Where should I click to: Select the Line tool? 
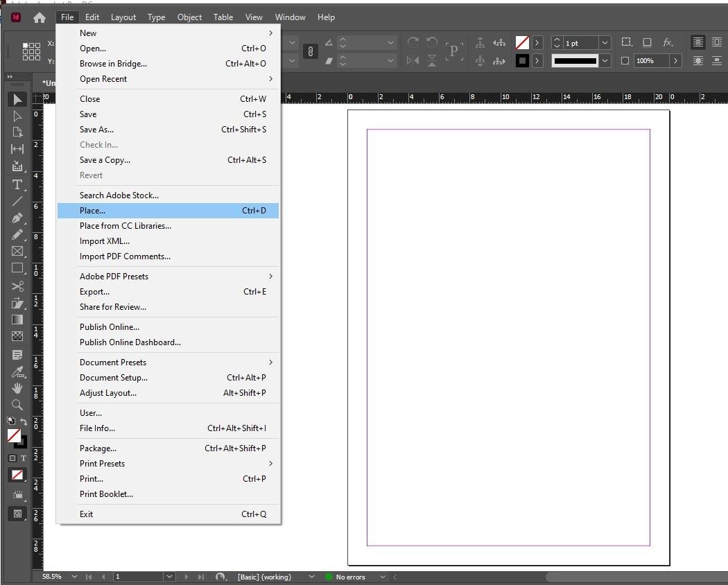[x=17, y=201]
